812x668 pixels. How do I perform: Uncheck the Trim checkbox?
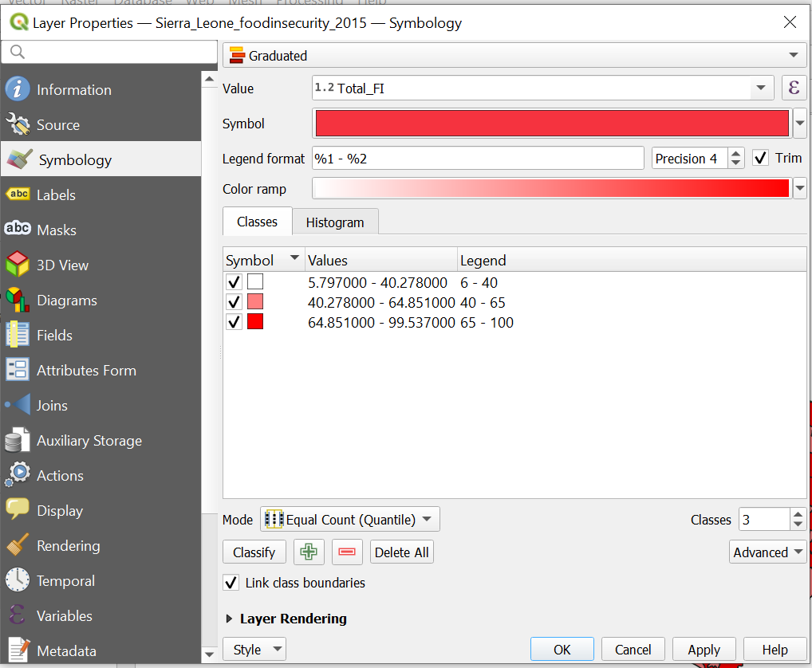760,158
